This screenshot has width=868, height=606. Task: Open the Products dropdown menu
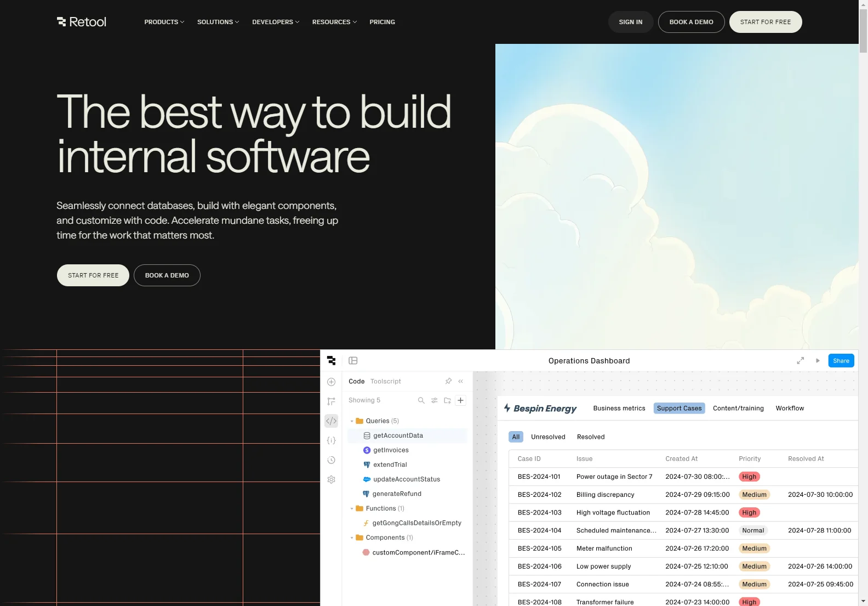(x=164, y=22)
